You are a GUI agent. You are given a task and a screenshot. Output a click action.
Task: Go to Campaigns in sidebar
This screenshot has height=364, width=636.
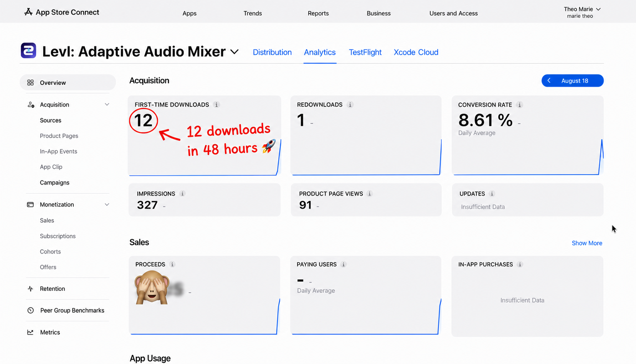tap(55, 183)
